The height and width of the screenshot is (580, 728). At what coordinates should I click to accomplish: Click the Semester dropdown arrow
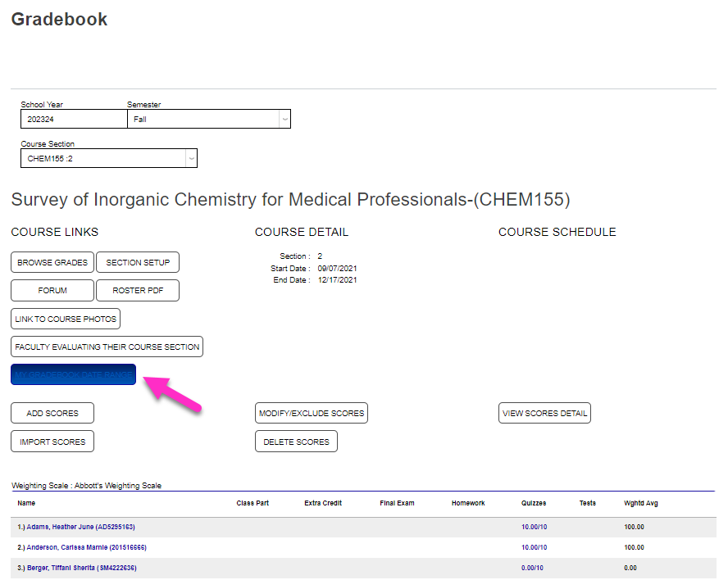coord(285,118)
